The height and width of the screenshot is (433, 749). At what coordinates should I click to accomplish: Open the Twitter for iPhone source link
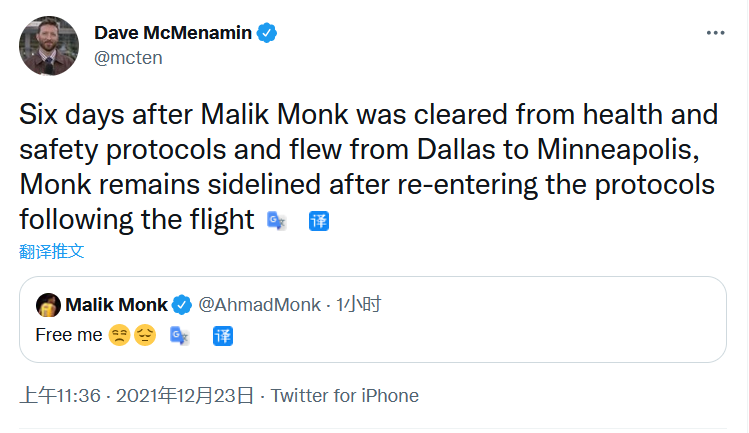[345, 395]
